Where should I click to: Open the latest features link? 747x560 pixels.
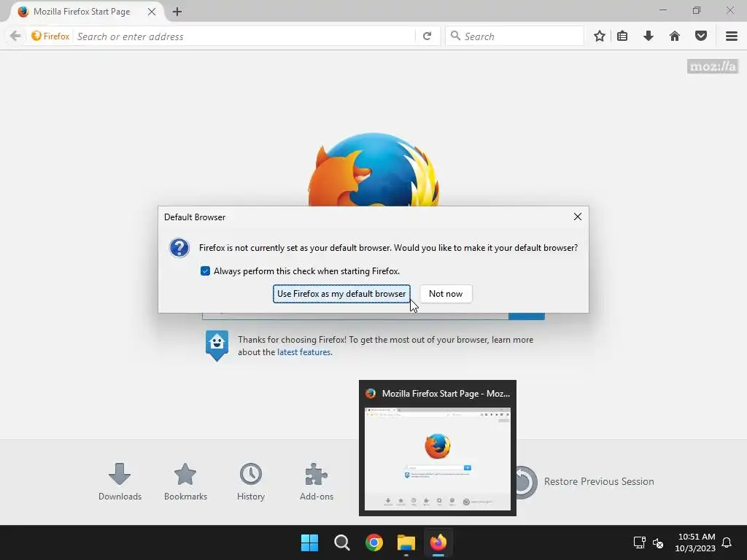pyautogui.click(x=304, y=352)
